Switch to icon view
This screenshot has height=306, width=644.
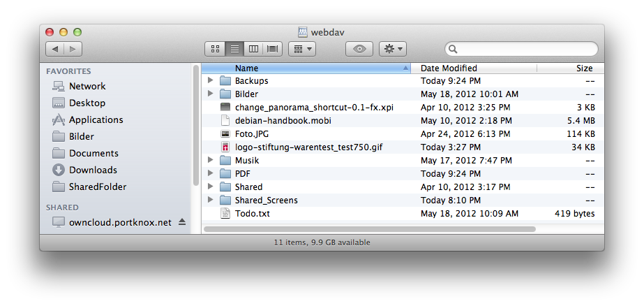[215, 49]
